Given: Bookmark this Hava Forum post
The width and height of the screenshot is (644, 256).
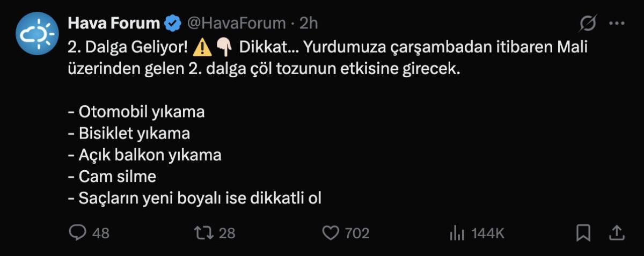Looking at the screenshot, I should (x=583, y=232).
